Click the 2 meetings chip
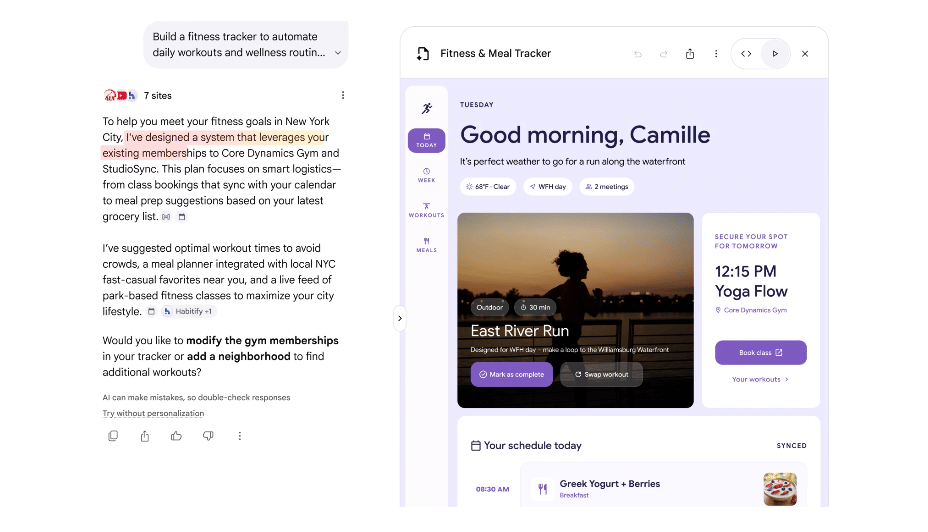This screenshot has width=928, height=532. 607,186
